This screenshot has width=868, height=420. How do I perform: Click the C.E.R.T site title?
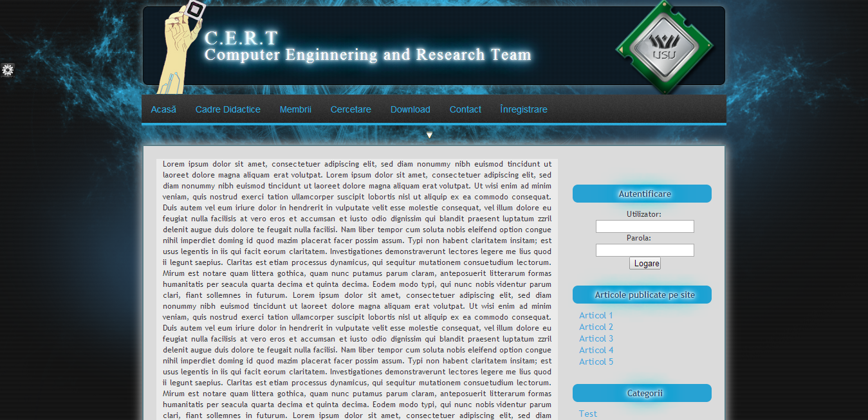point(241,38)
